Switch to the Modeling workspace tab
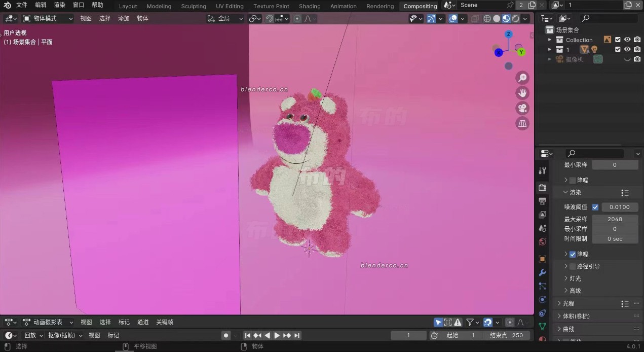Viewport: 644px width, 352px height. point(159,6)
